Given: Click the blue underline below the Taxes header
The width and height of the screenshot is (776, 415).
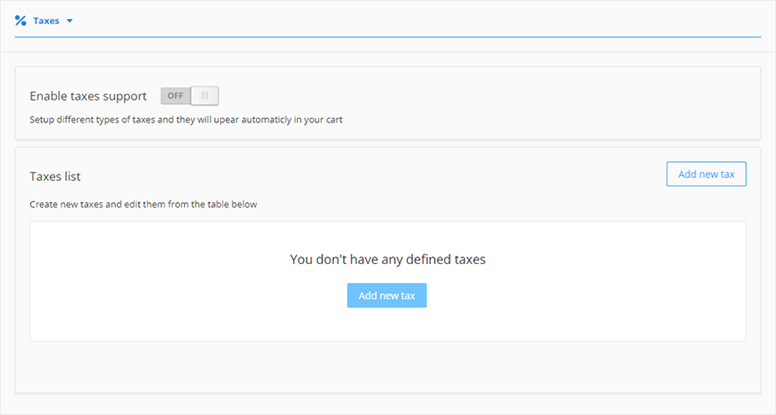Looking at the screenshot, I should tap(400, 37).
